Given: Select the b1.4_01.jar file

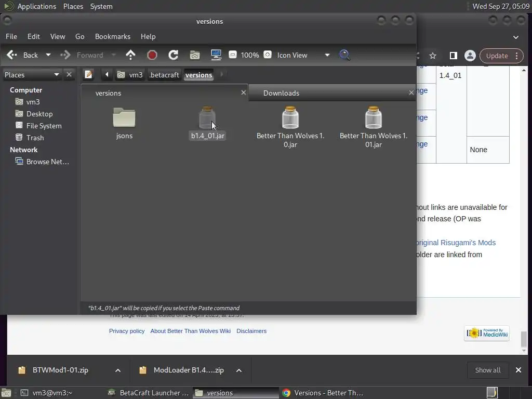Looking at the screenshot, I should click(x=207, y=123).
